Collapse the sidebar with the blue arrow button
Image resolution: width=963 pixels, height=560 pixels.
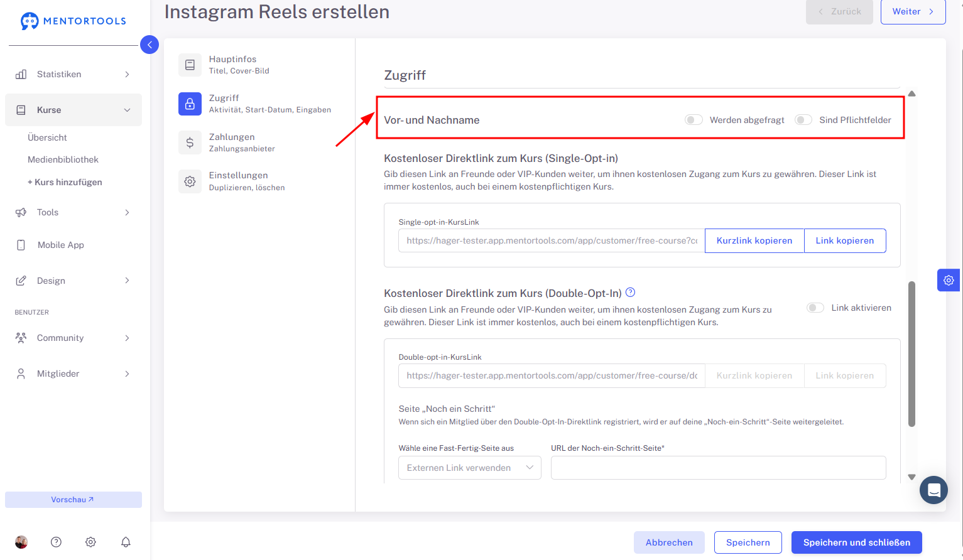pos(150,45)
